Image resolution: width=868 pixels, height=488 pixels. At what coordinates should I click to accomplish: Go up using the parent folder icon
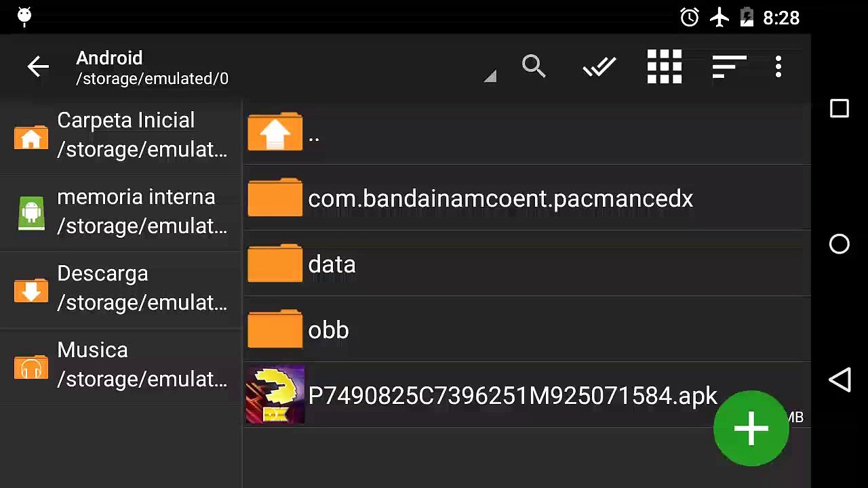point(275,132)
